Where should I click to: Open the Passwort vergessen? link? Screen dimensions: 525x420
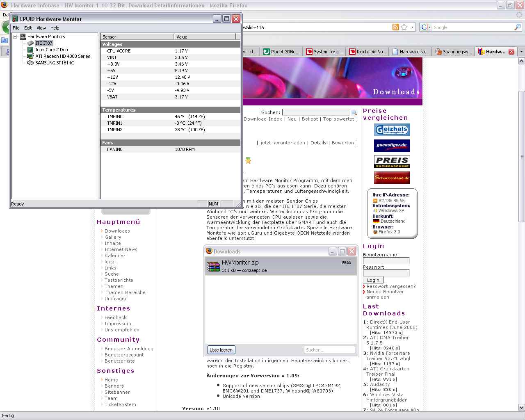pyautogui.click(x=391, y=286)
